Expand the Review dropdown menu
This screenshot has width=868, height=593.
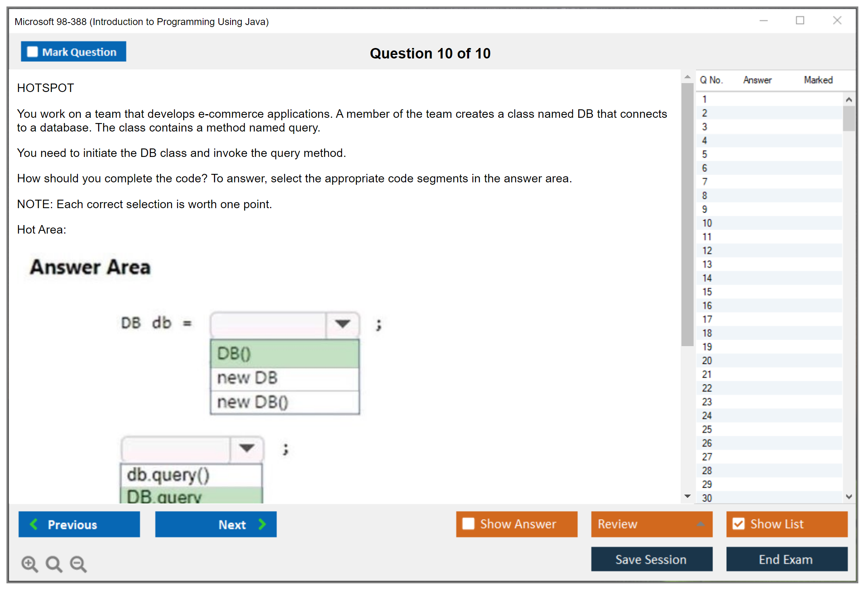[x=700, y=524]
